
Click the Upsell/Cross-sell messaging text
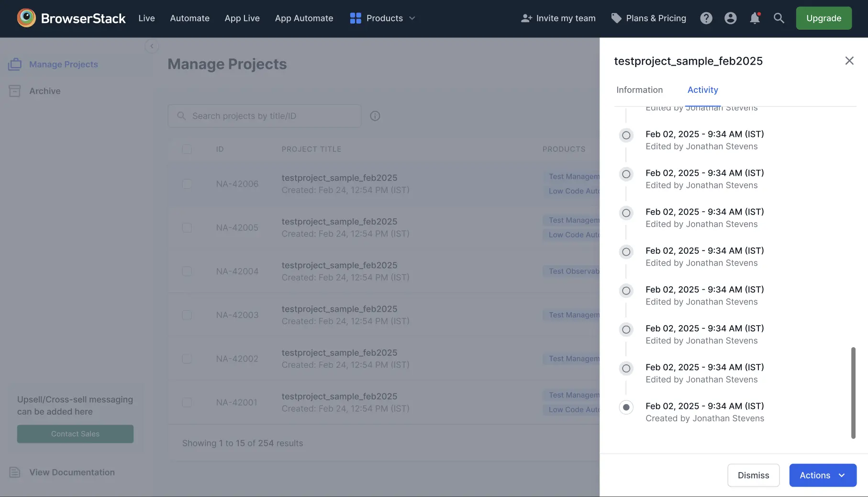pyautogui.click(x=75, y=406)
